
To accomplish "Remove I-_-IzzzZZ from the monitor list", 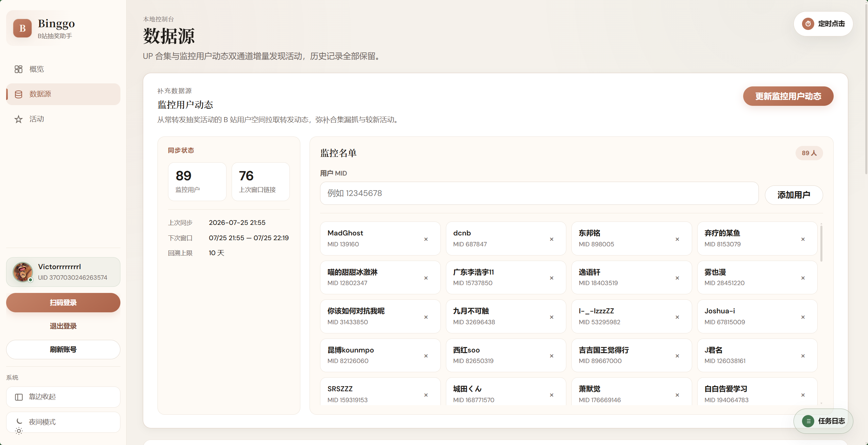I will (x=677, y=317).
